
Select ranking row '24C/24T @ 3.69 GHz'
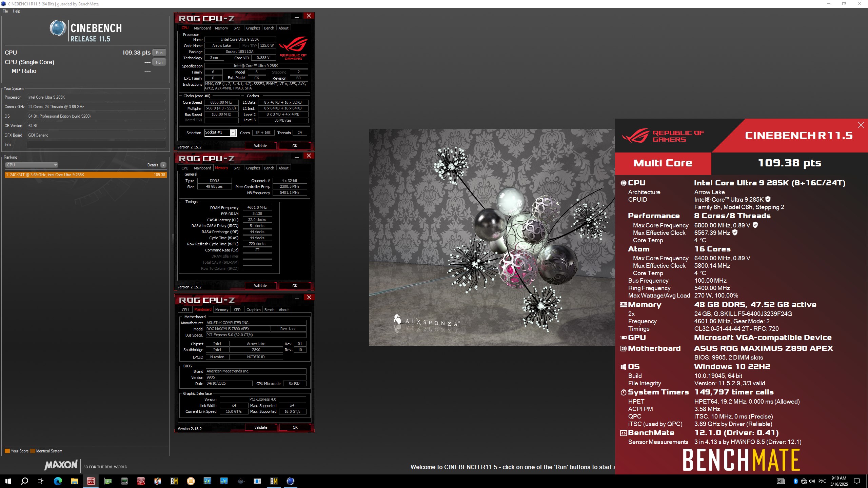tap(86, 175)
